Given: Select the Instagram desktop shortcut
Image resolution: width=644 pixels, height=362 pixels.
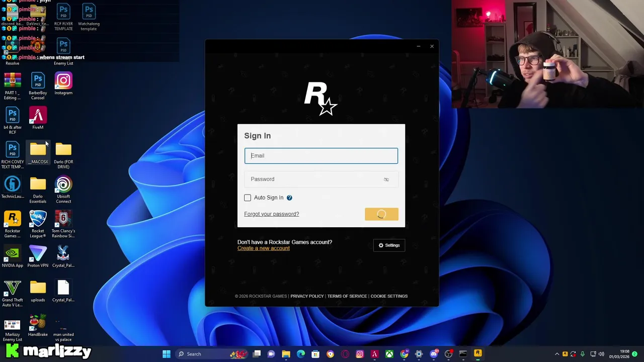Looking at the screenshot, I should pyautogui.click(x=63, y=84).
